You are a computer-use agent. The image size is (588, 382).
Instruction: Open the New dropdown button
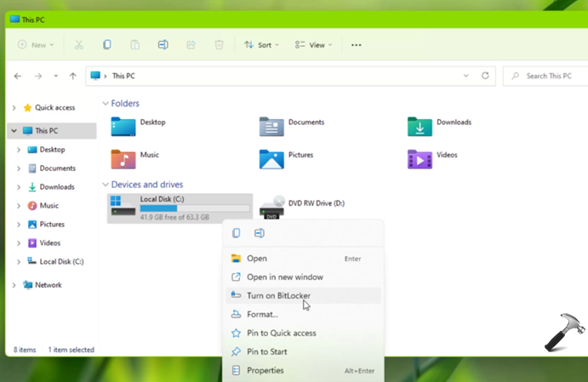click(x=36, y=45)
